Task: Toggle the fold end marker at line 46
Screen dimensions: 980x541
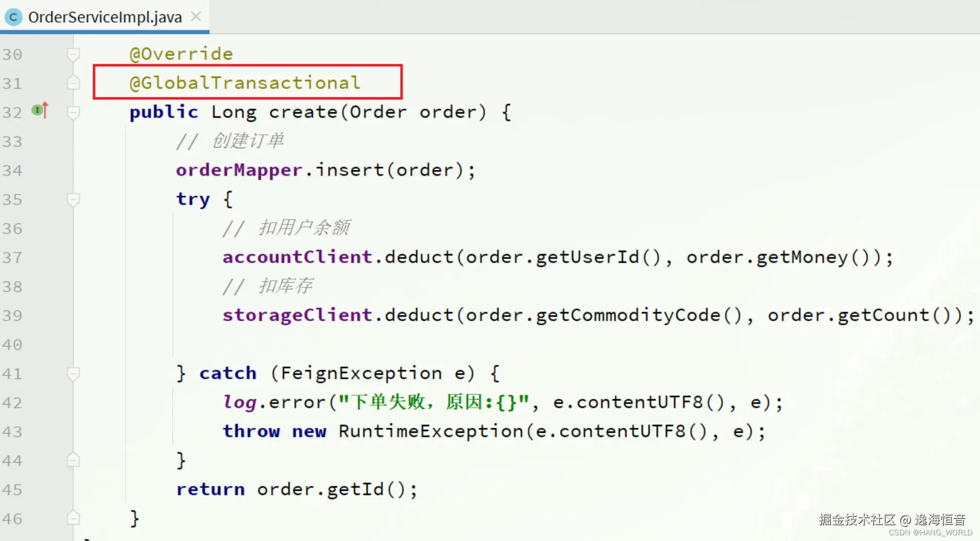Action: pyautogui.click(x=74, y=518)
